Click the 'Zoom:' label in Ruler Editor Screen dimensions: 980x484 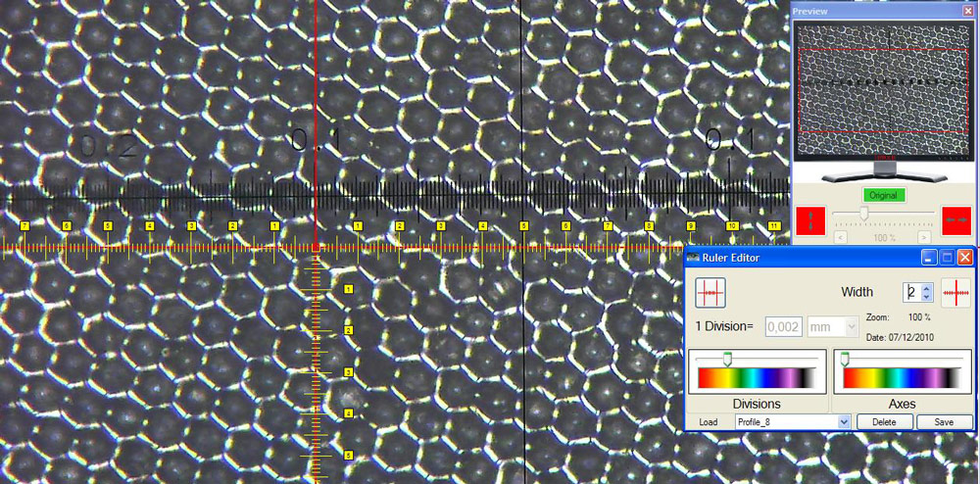coord(876,317)
